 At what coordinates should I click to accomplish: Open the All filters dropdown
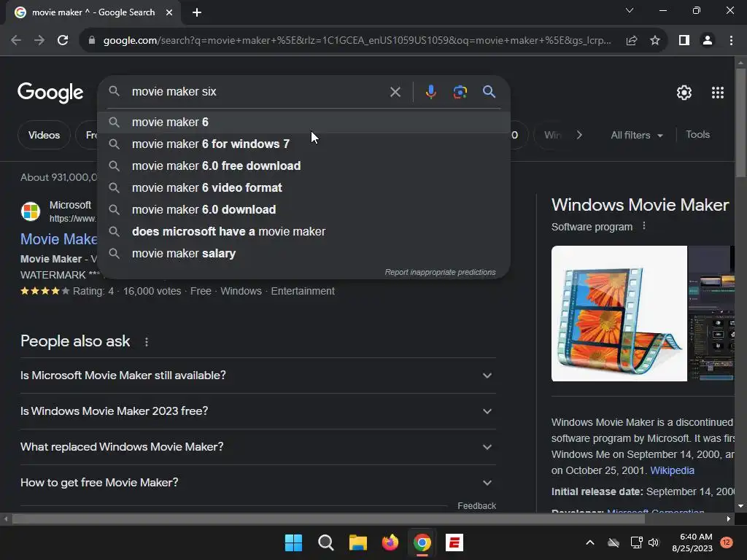(x=636, y=135)
